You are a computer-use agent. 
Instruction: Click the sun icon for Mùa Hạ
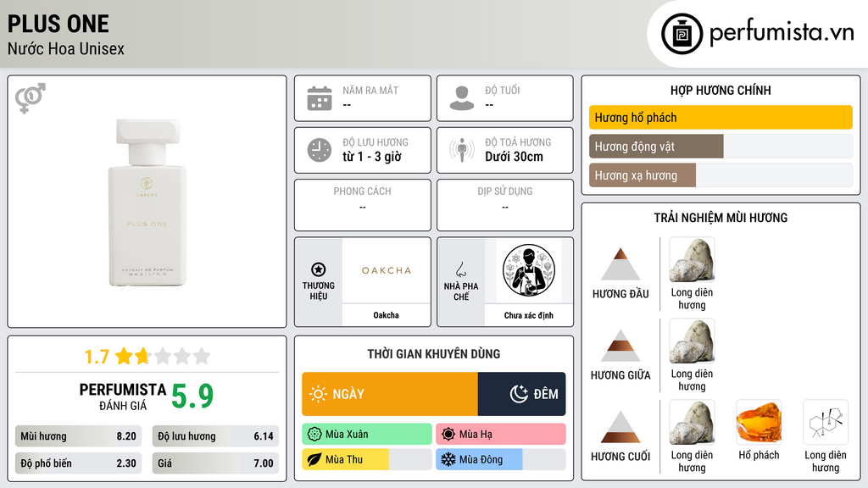pos(448,435)
